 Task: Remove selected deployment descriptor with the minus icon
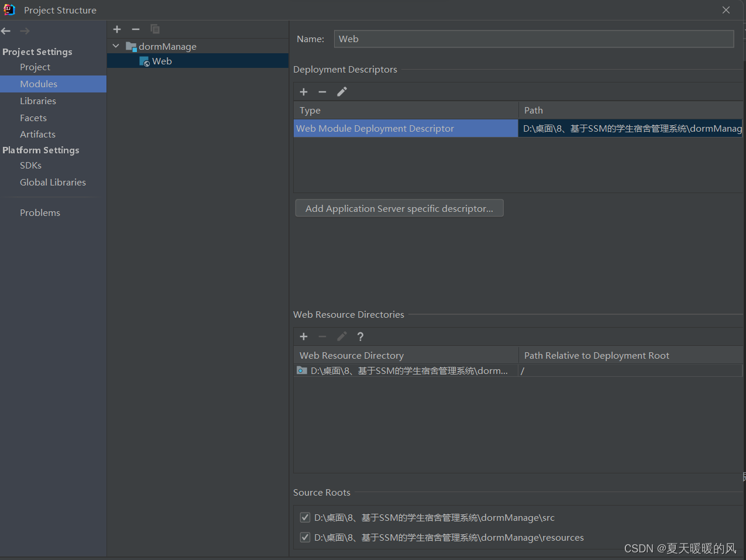click(x=322, y=92)
